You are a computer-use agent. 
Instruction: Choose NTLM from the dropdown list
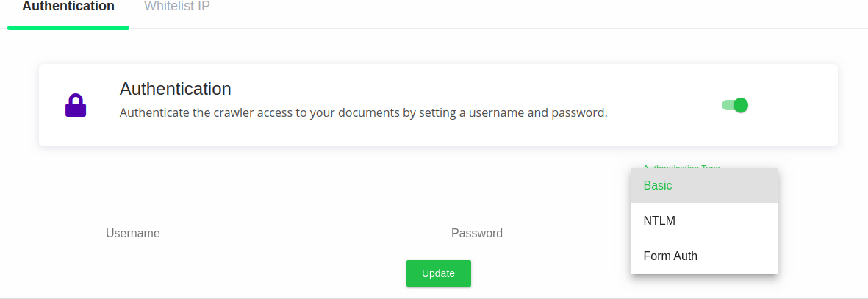coord(704,221)
